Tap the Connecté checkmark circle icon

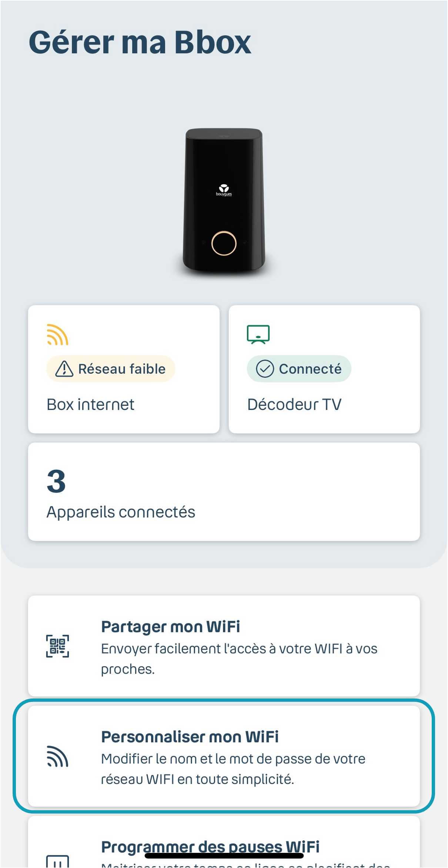tap(265, 369)
